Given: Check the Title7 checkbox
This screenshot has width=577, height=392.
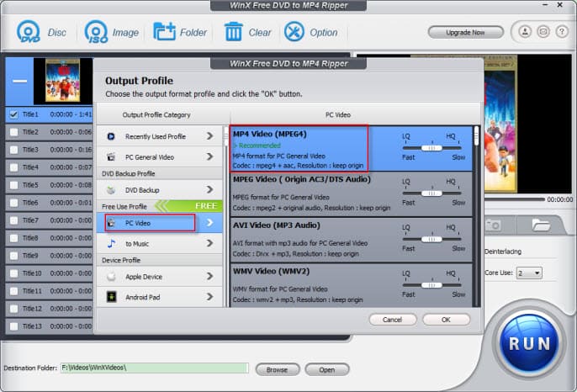Looking at the screenshot, I should pos(13,220).
